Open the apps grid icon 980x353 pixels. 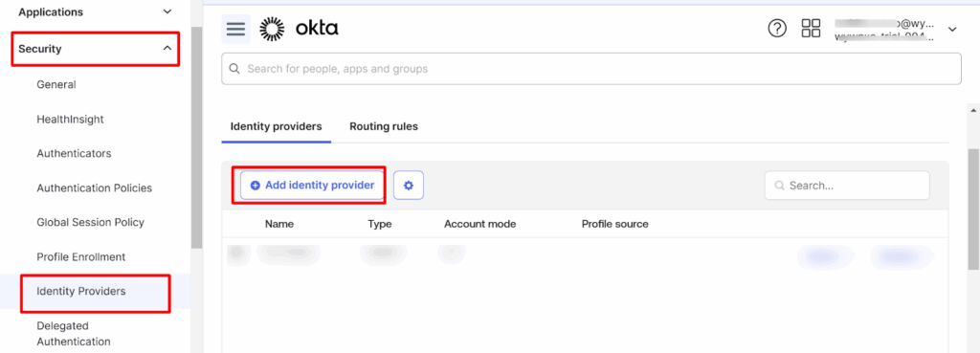[811, 28]
